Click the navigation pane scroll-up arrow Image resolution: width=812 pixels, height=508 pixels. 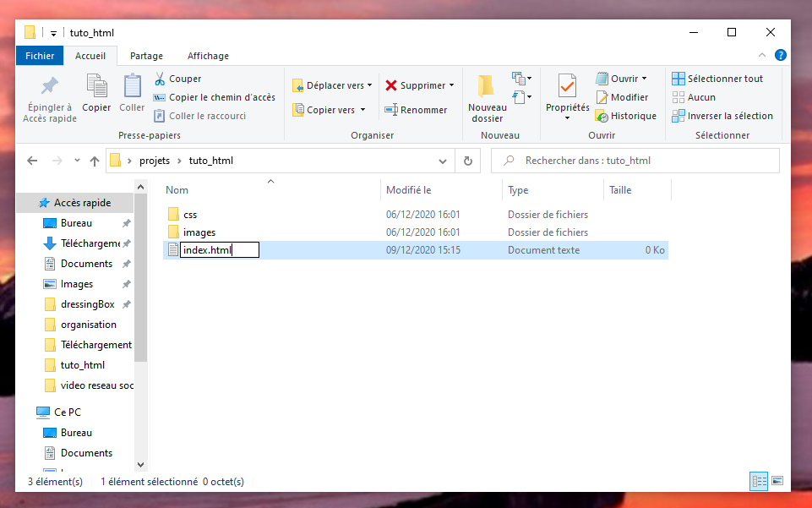[140, 187]
